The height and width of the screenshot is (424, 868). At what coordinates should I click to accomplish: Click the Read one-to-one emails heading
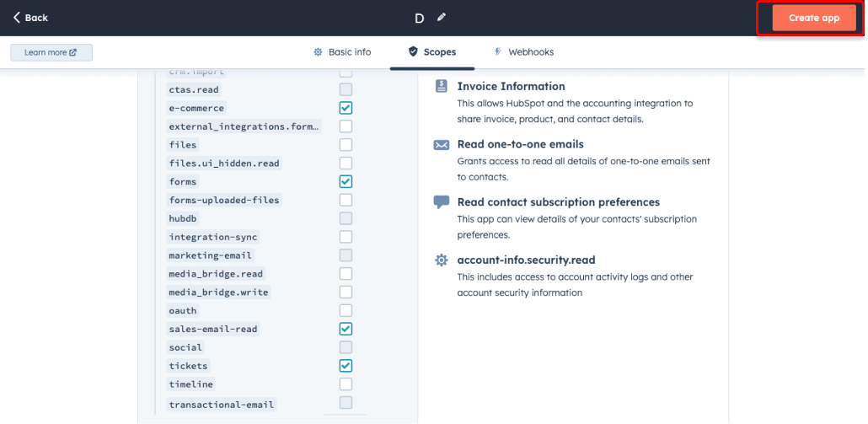pos(520,144)
